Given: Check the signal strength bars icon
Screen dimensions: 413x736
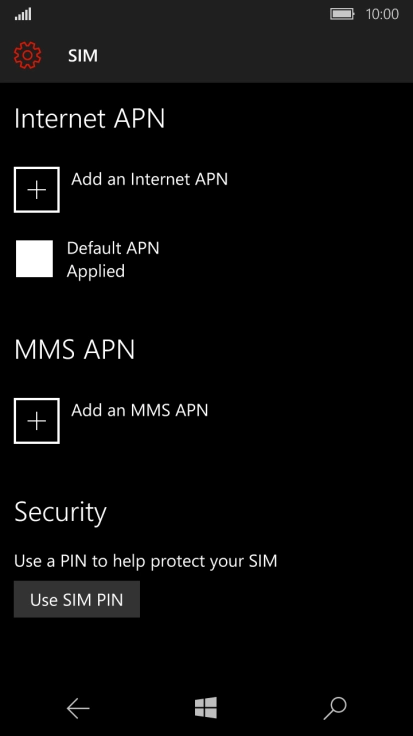Looking at the screenshot, I should tap(23, 15).
